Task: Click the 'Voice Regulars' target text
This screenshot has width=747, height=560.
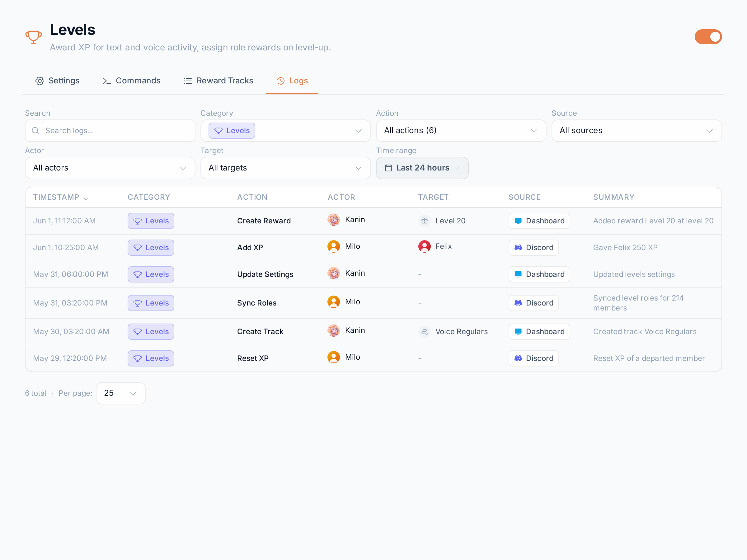Action: pyautogui.click(x=462, y=331)
